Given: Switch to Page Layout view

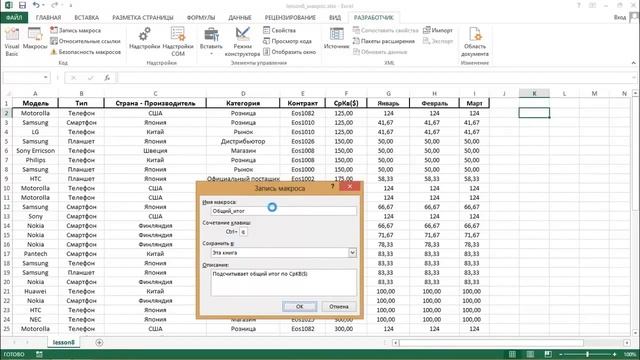Looking at the screenshot, I should point(530,354).
